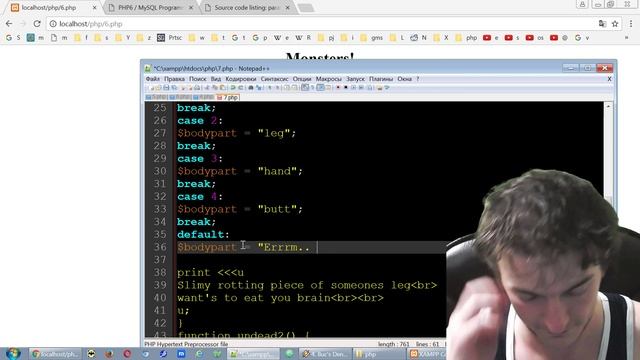This screenshot has height=360, width=640.
Task: Open the php folder taskbar item
Action: (x=379, y=354)
